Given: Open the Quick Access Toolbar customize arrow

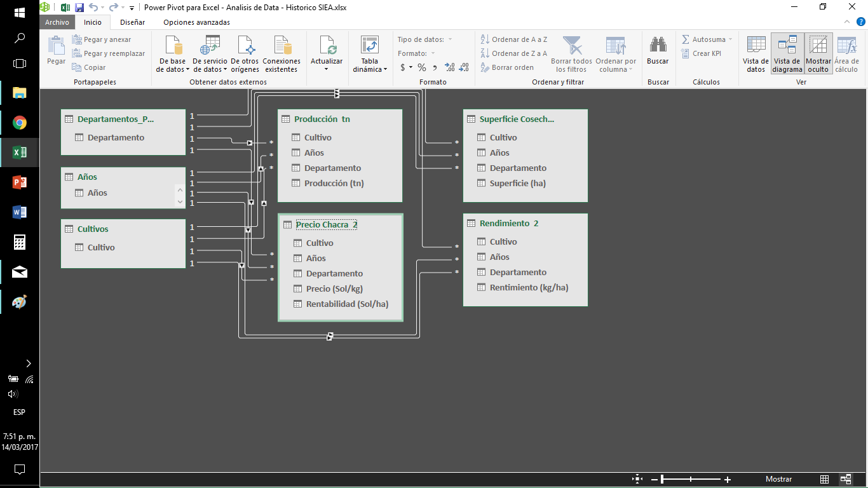Looking at the screenshot, I should coord(132,8).
